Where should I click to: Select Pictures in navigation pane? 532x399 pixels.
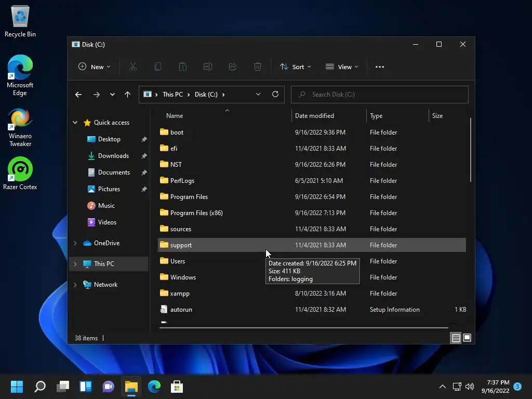click(109, 189)
